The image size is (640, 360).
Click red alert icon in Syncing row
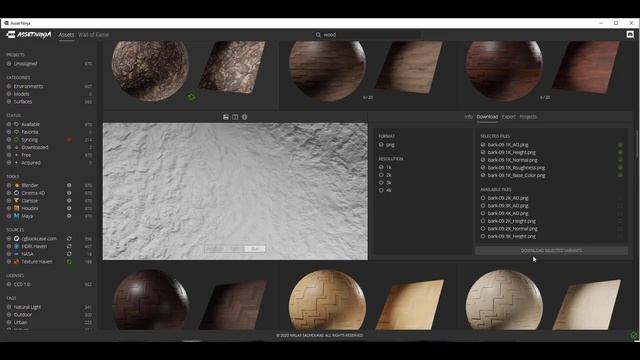[x=69, y=140]
